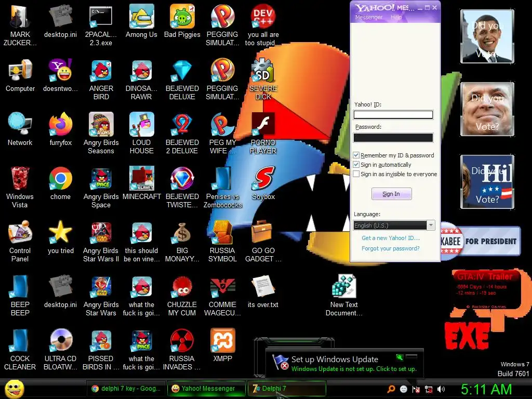
Task: Open the MARK ZUCKER... desktop icon
Action: (x=20, y=24)
